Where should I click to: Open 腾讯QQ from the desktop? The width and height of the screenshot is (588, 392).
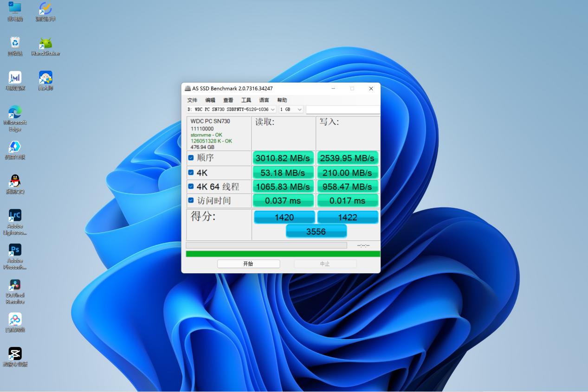point(15,181)
